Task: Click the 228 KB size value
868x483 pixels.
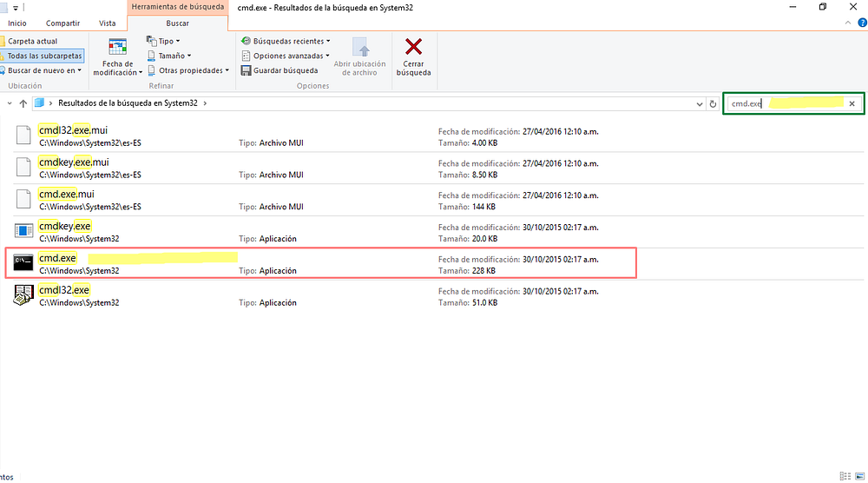Action: tap(483, 271)
